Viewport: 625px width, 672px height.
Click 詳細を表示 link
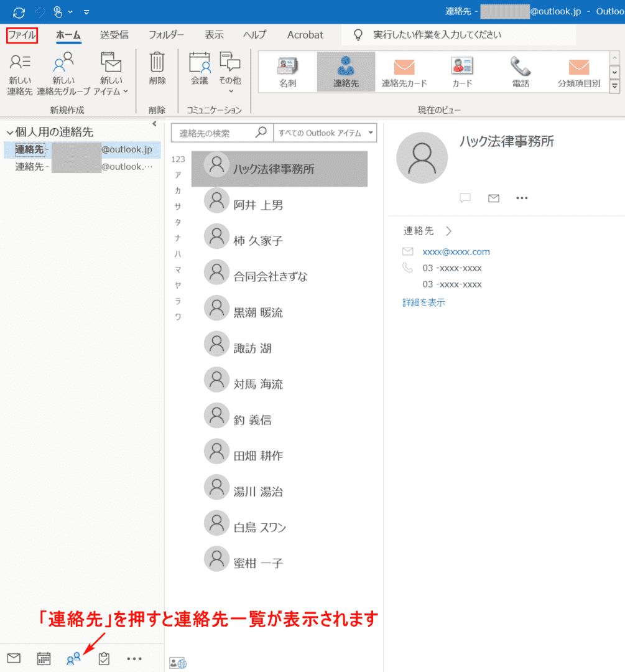coord(424,302)
